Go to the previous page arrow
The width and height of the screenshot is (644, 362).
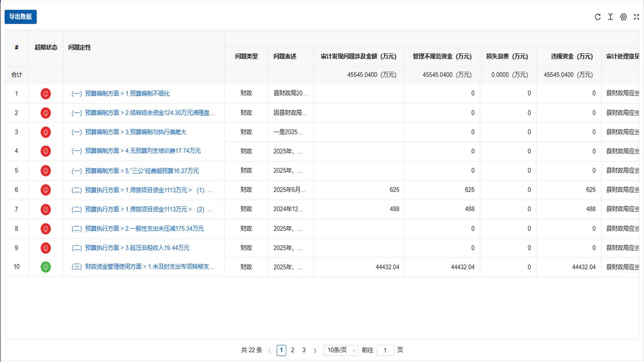click(270, 350)
